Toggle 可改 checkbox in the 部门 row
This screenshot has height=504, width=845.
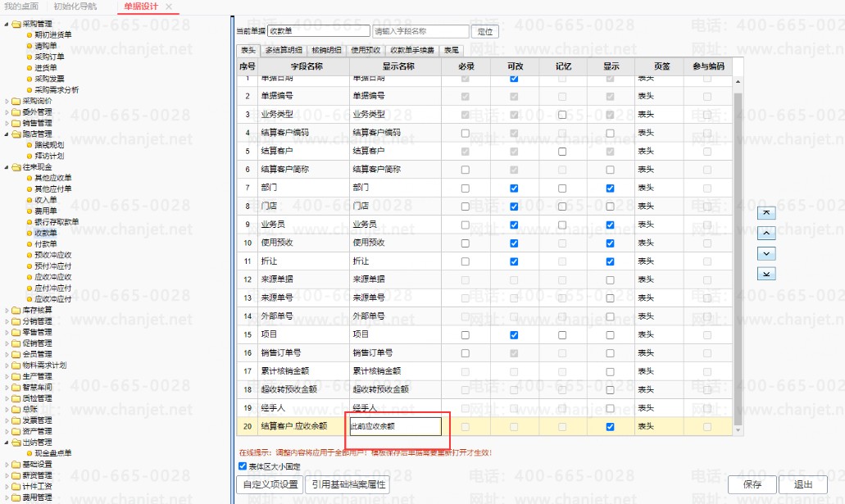[514, 188]
